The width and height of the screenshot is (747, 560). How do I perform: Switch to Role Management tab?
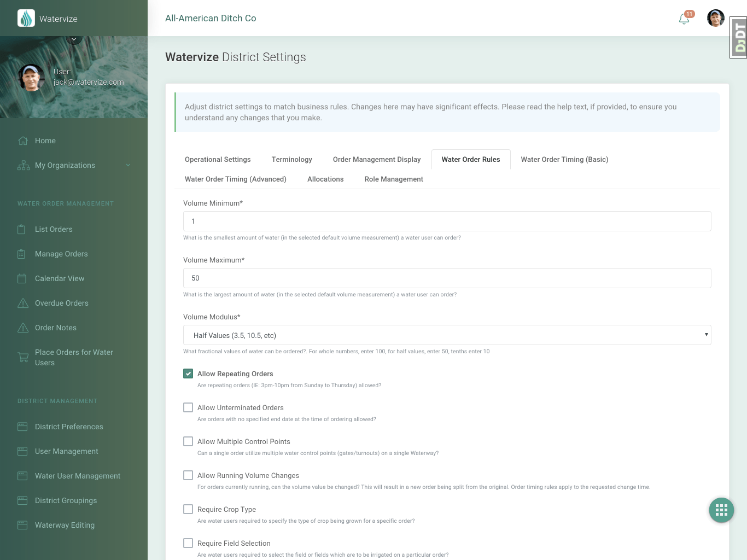[394, 179]
